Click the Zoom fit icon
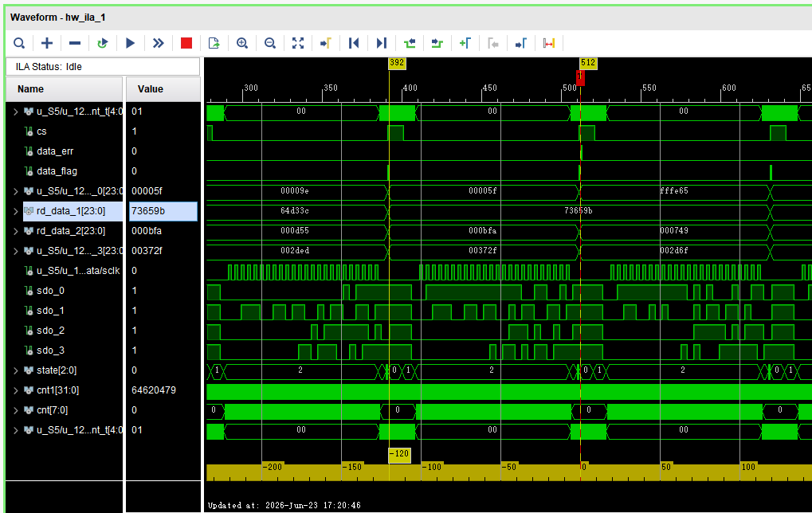 pos(298,43)
